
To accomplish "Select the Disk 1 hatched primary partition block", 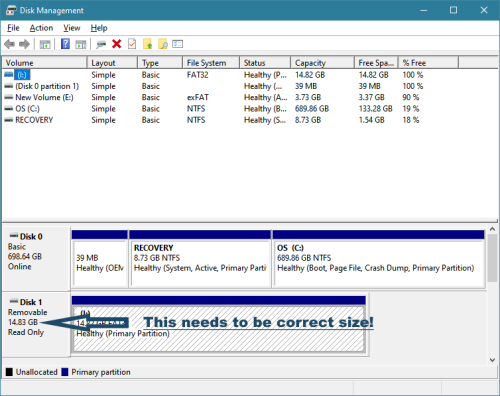I will pos(219,325).
